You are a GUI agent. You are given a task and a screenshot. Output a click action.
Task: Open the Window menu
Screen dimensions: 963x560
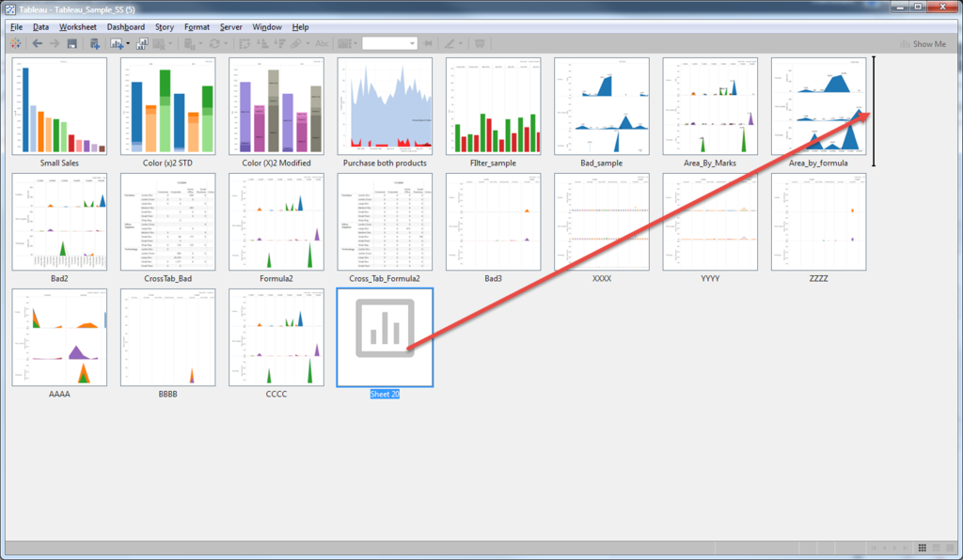tap(267, 27)
